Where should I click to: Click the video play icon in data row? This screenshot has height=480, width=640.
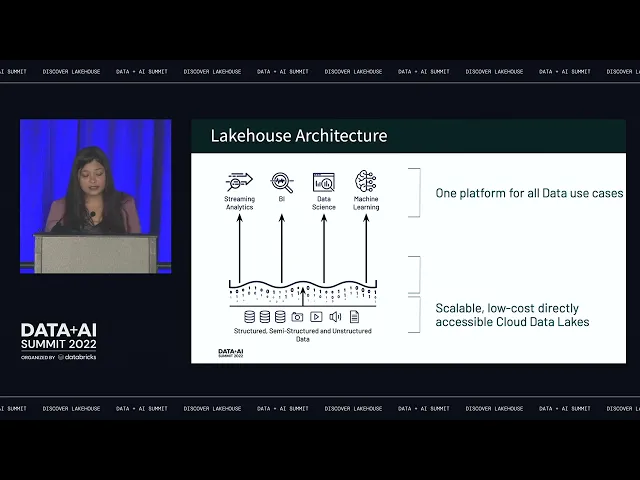point(316,317)
